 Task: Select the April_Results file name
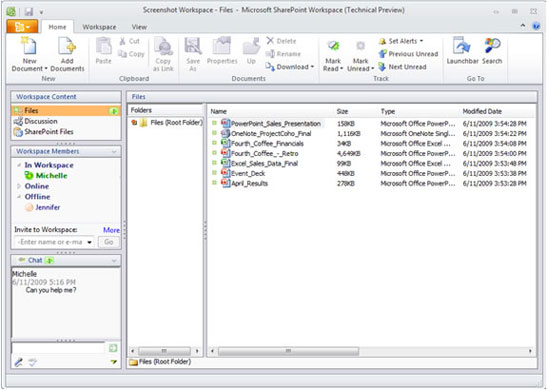point(249,183)
